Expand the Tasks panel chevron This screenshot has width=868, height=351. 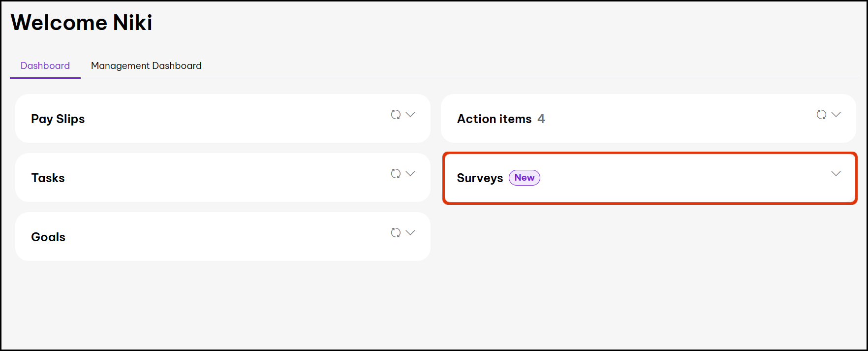410,173
